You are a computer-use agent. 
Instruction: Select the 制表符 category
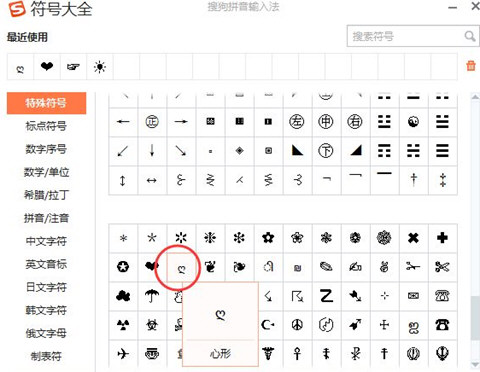tap(46, 356)
